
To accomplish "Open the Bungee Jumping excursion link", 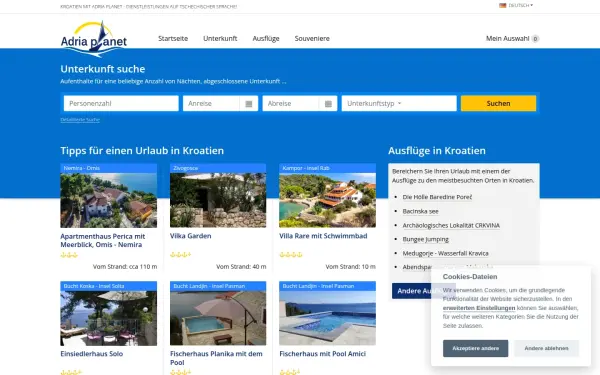I will point(426,240).
